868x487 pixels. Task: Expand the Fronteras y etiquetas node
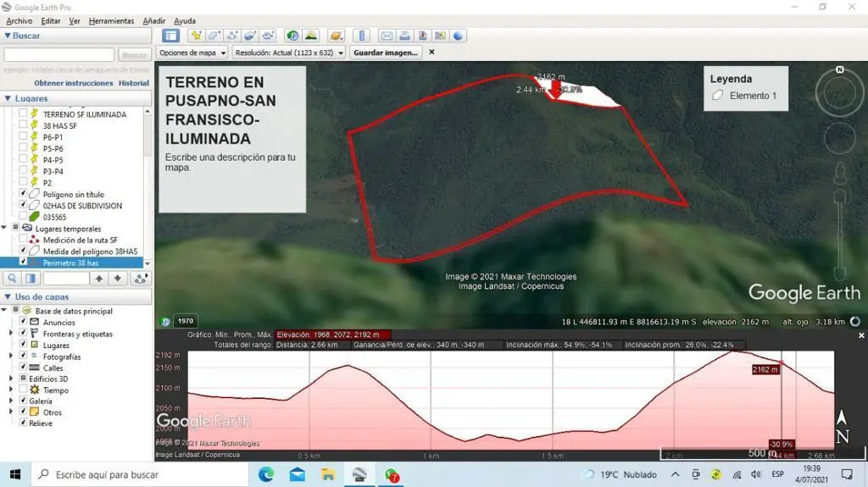click(11, 333)
